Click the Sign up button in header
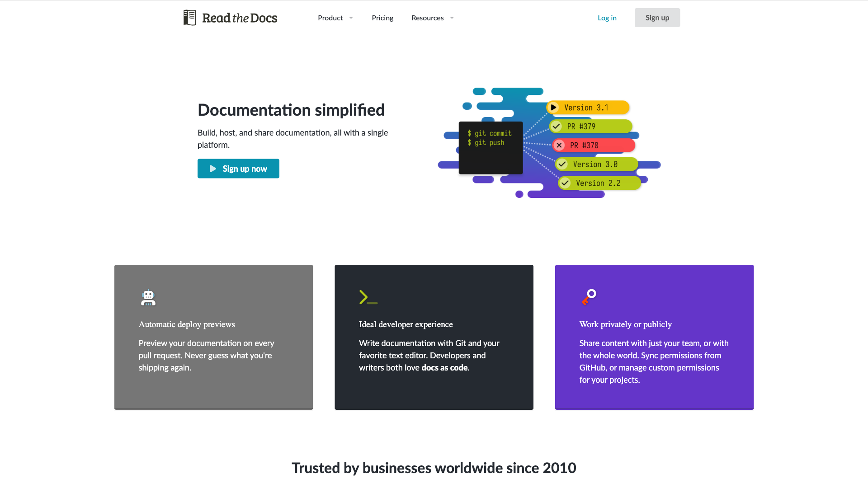The height and width of the screenshot is (488, 868). pos(657,18)
